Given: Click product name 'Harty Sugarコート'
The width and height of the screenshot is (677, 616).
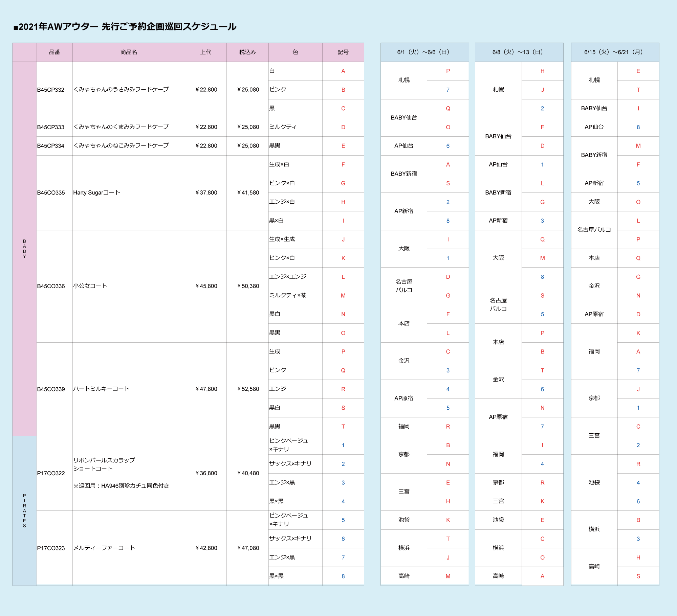Looking at the screenshot, I should [x=97, y=192].
